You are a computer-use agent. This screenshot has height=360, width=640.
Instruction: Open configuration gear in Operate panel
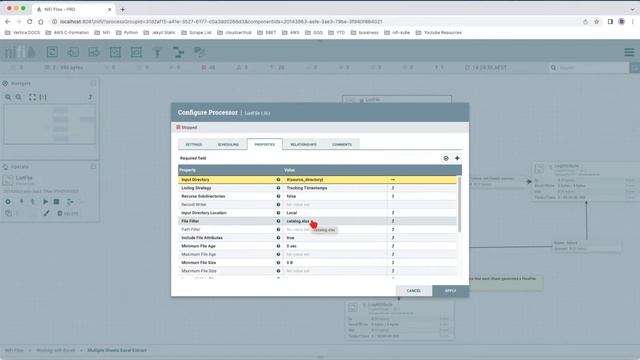pos(8,202)
